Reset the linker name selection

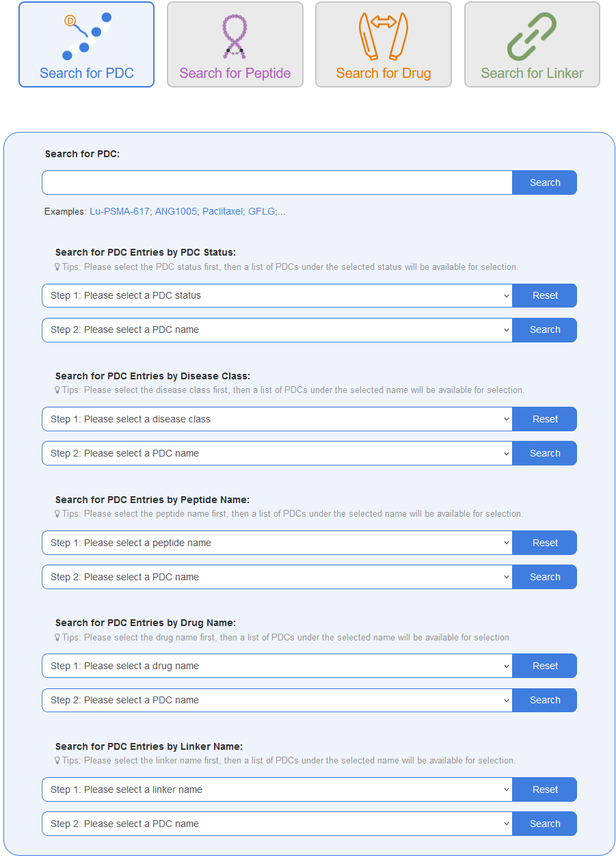click(545, 790)
